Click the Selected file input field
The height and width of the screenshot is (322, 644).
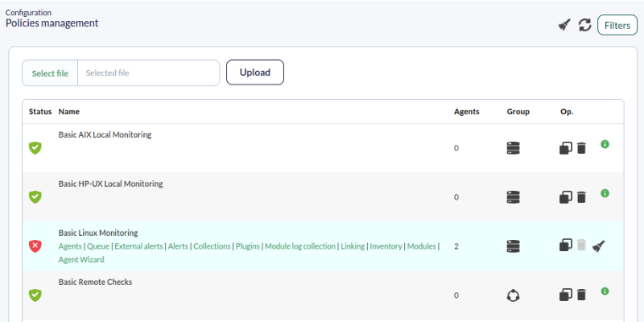[x=149, y=73]
